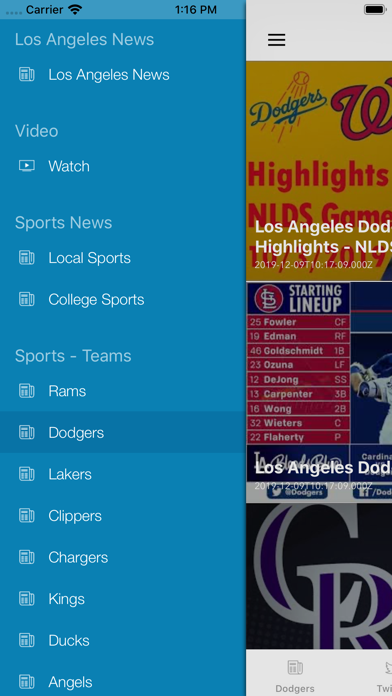
Task: Click the battery indicator in status bar
Action: (x=375, y=9)
